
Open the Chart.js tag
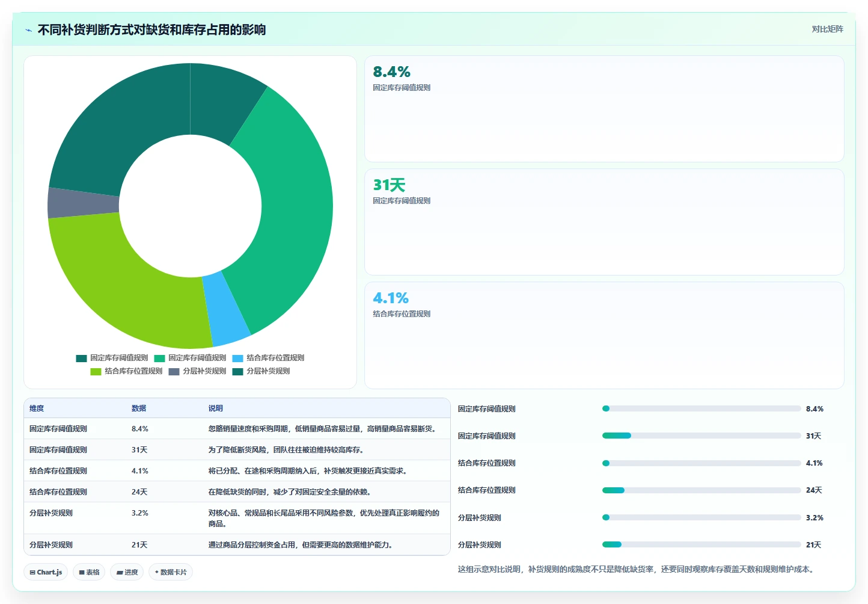[x=46, y=572]
